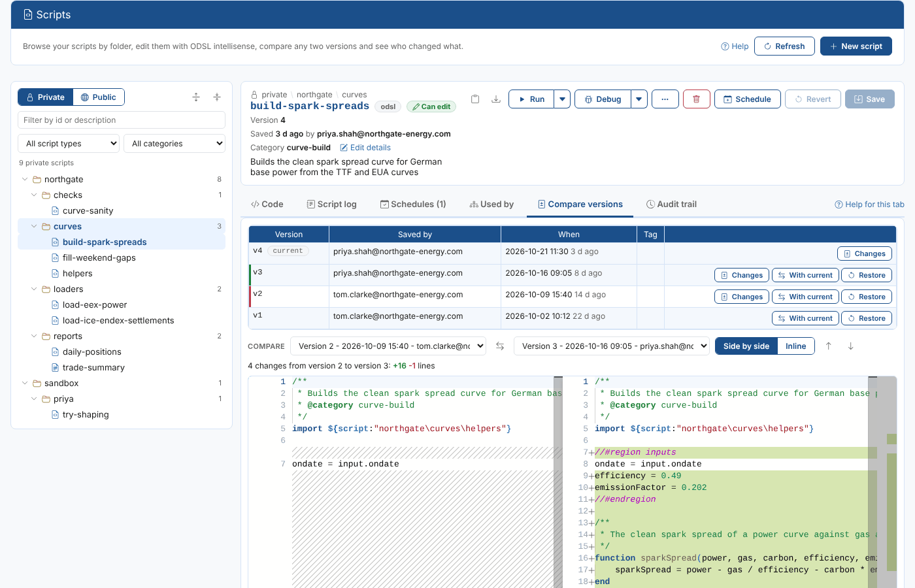The image size is (915, 588).
Task: Click the New script button
Action: tap(856, 46)
